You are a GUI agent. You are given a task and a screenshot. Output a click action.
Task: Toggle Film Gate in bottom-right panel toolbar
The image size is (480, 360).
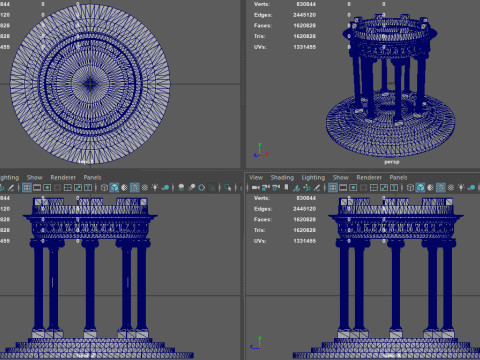coord(343,188)
